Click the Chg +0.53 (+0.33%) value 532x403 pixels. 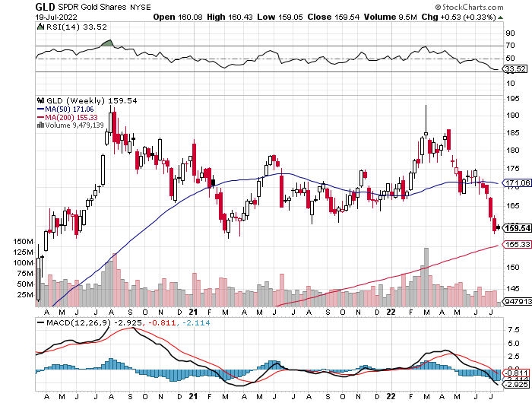point(459,17)
